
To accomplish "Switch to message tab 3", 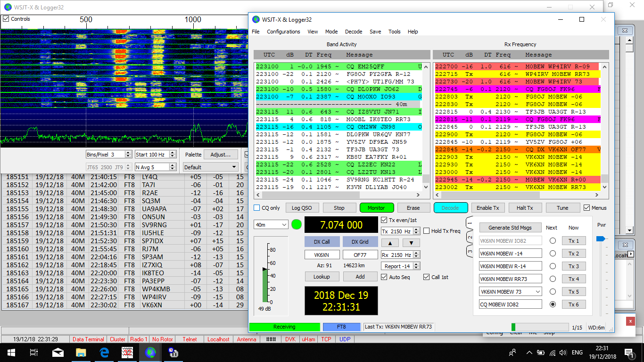I will pyautogui.click(x=470, y=251).
